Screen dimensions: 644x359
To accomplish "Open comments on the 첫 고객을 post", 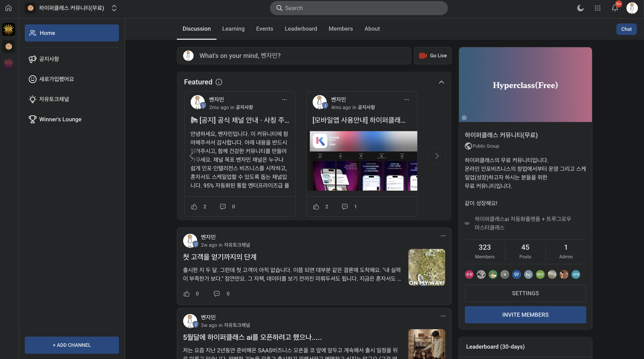I will point(217,294).
